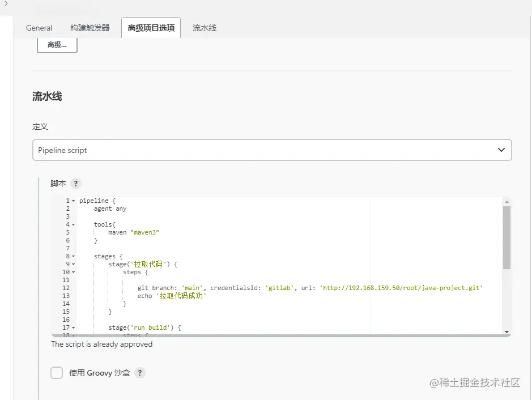Screen dimensions: 532x400
Task: Open the script field help question mark
Action: point(76,184)
